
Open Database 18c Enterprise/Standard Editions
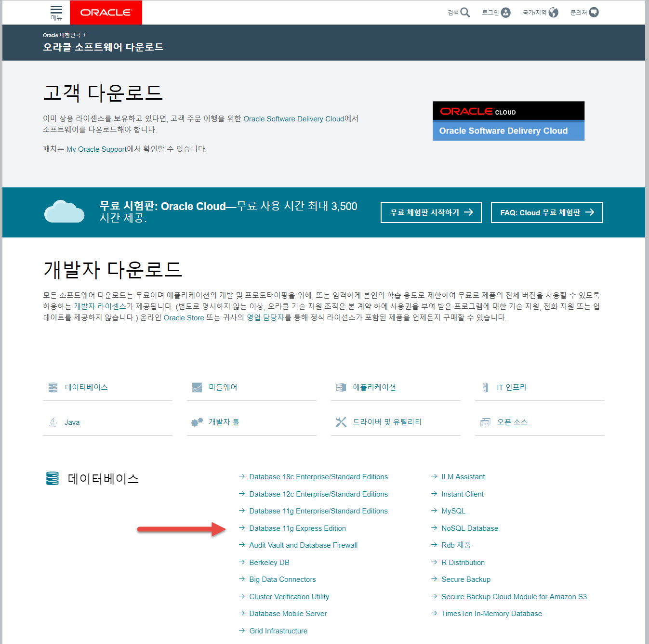coord(318,477)
